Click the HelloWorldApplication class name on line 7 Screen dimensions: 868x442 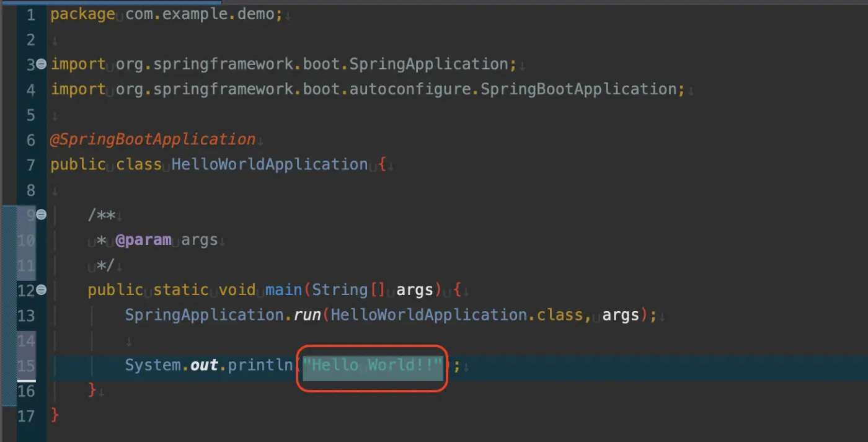click(270, 165)
